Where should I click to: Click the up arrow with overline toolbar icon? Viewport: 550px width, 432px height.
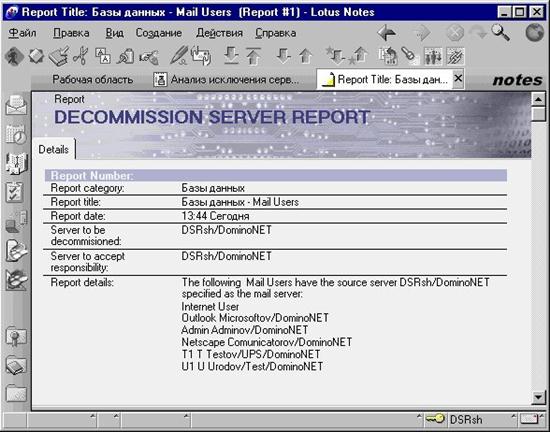point(253,56)
